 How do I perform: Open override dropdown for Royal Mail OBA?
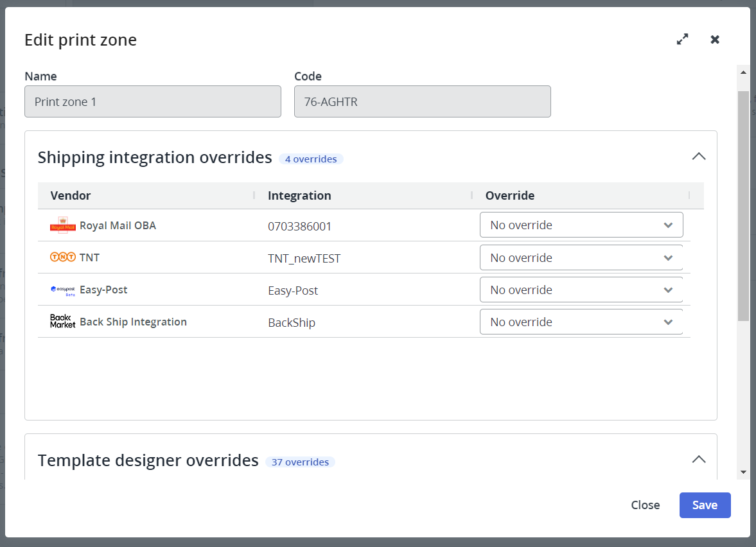581,225
